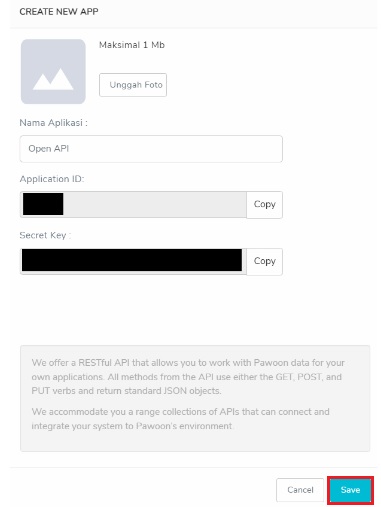Click the Secret Key label
381x507 pixels.
click(45, 235)
